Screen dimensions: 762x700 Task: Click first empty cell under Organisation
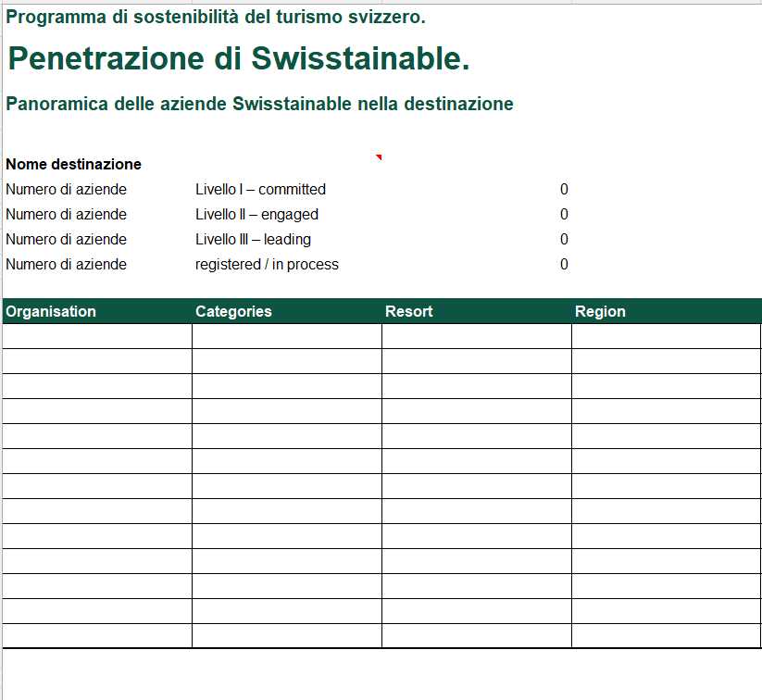click(x=97, y=336)
